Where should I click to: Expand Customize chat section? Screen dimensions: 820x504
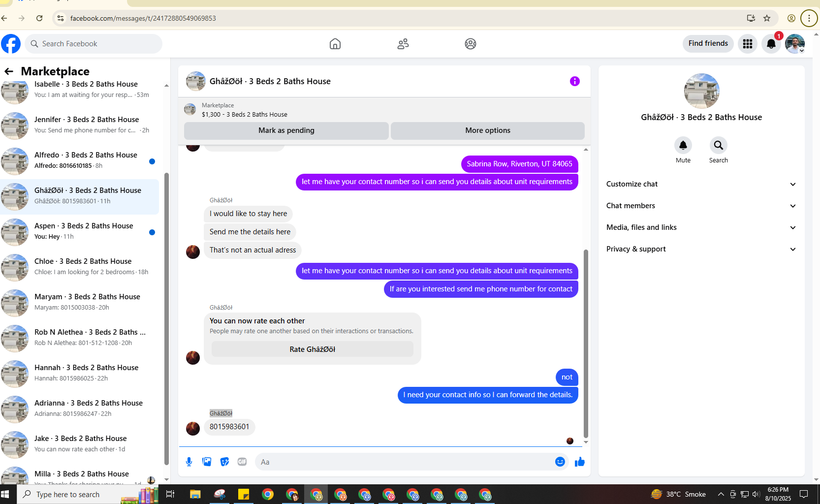(x=701, y=184)
